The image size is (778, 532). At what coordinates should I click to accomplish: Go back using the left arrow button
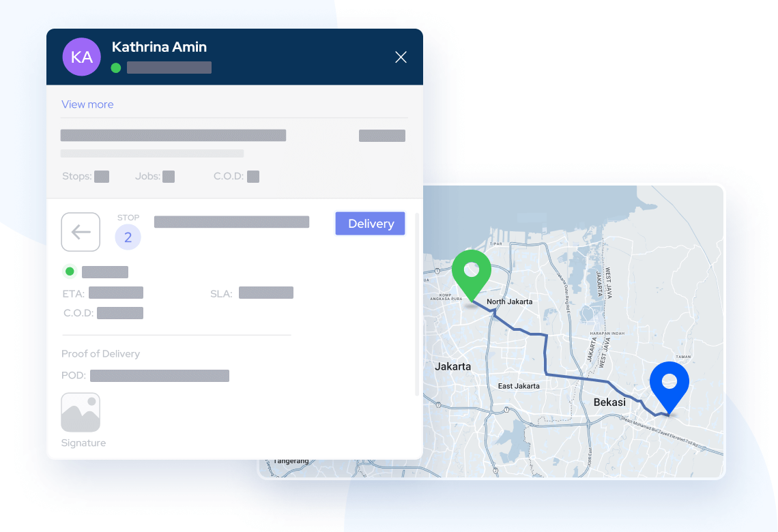pos(81,231)
